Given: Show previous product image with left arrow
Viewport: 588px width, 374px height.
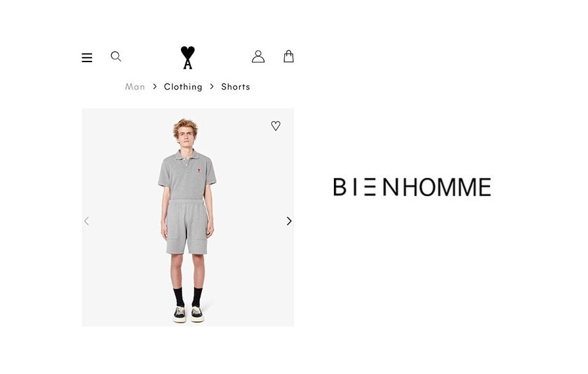Looking at the screenshot, I should [x=87, y=221].
